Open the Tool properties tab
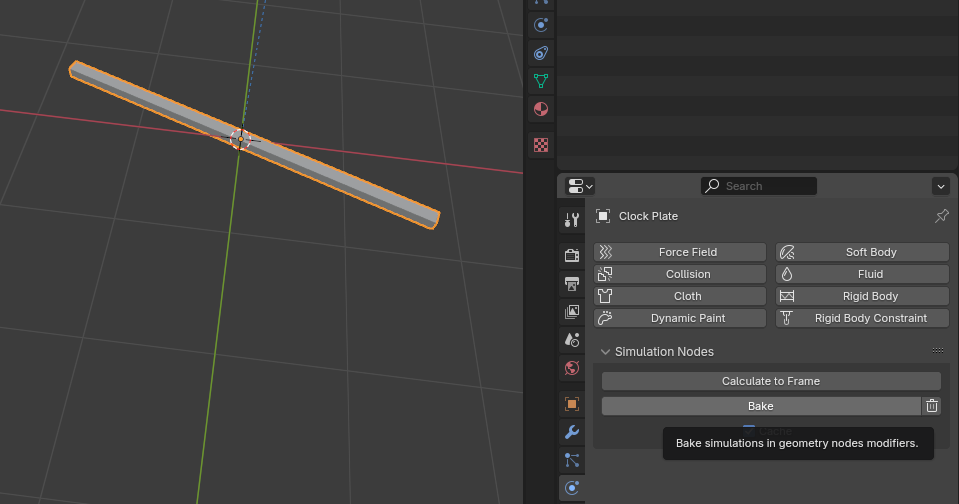Screen dimensions: 959x504 click(x=572, y=220)
